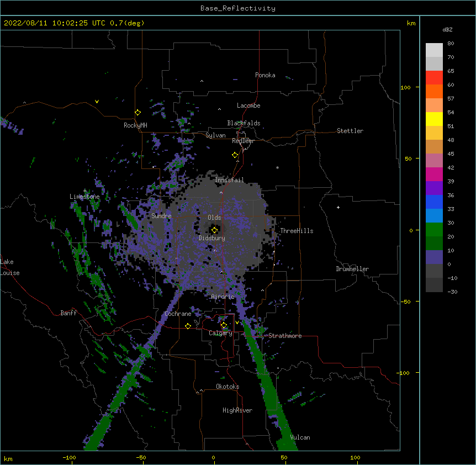Image resolution: width=476 pixels, height=465 pixels.
Task: Click the Blackfalds city label
Action: click(x=244, y=123)
